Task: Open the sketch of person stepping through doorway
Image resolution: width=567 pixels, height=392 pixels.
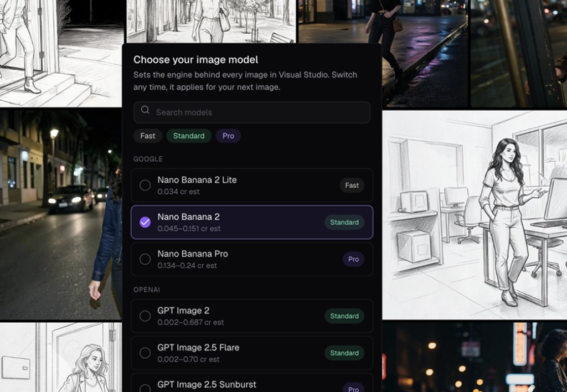Action: point(61,53)
